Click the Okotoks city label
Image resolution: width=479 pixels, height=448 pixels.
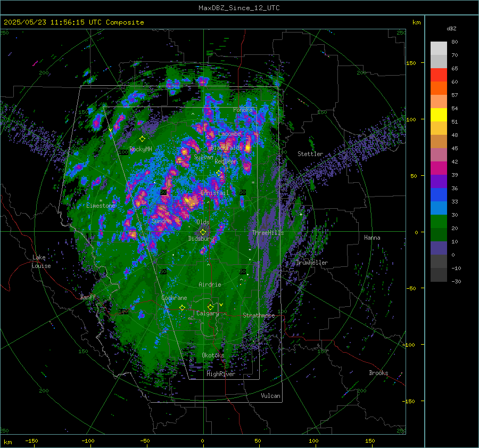(213, 355)
